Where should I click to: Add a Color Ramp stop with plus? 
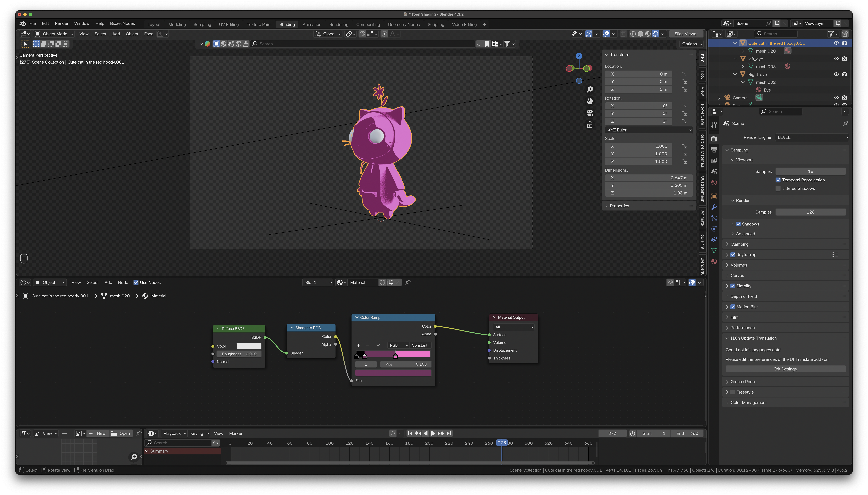pyautogui.click(x=358, y=345)
